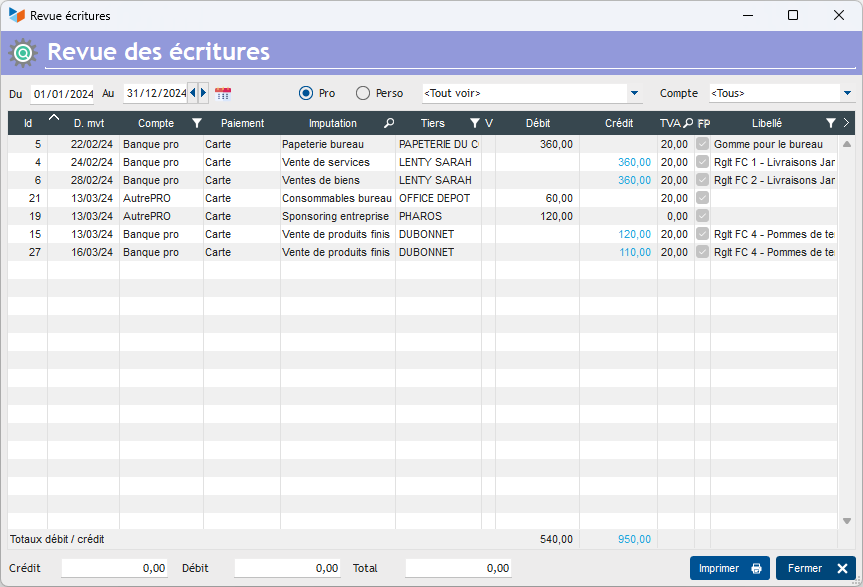The width and height of the screenshot is (863, 587).
Task: Click the chevron to show more columns
Action: 846,123
